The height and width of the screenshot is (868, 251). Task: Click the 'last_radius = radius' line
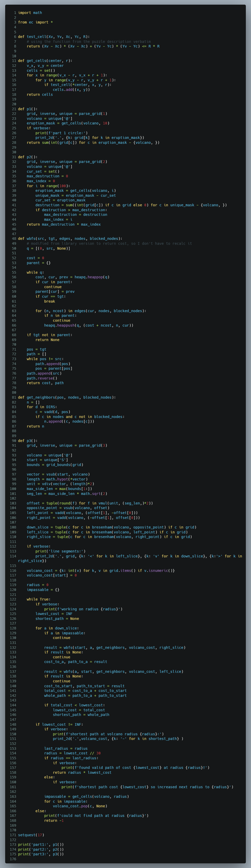[66, 748]
